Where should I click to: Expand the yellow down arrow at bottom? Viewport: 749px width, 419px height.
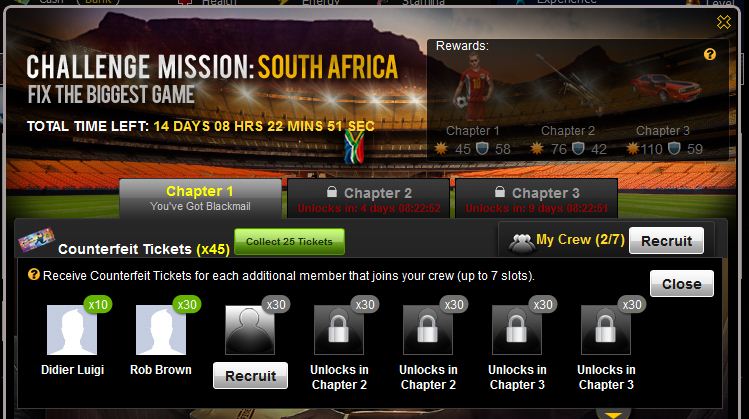[613, 415]
